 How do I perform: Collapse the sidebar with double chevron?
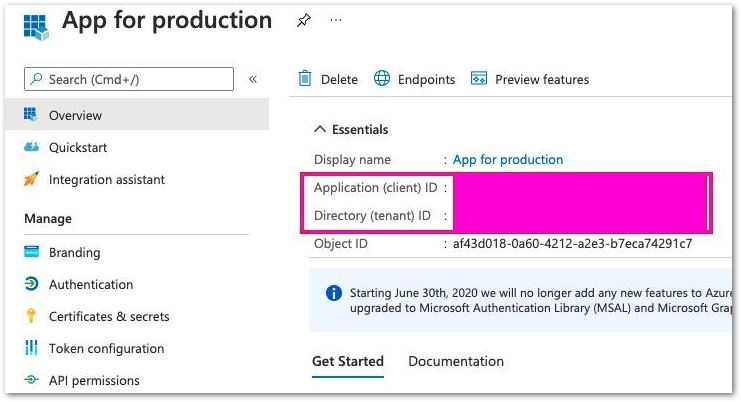tap(253, 79)
